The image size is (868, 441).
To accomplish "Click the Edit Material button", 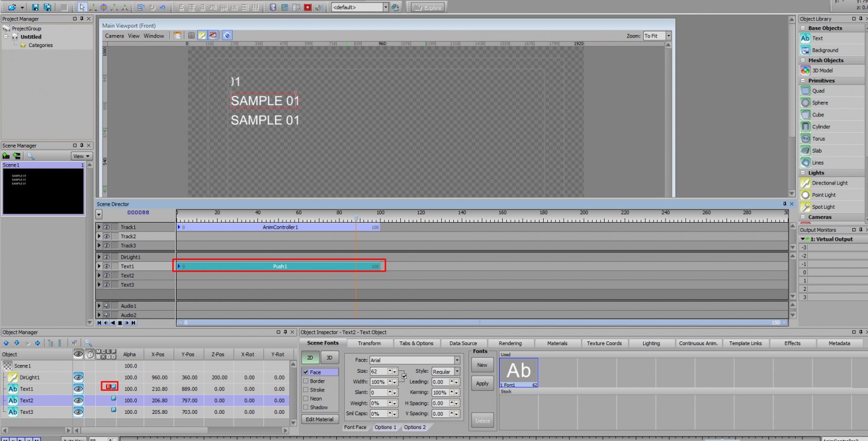I will [x=319, y=419].
